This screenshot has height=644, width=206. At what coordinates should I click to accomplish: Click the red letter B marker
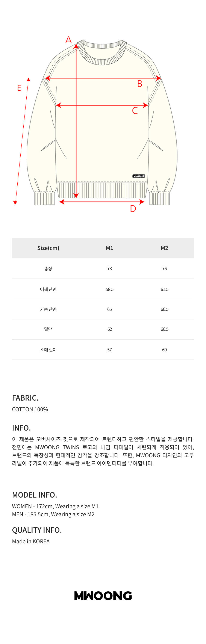pyautogui.click(x=140, y=84)
